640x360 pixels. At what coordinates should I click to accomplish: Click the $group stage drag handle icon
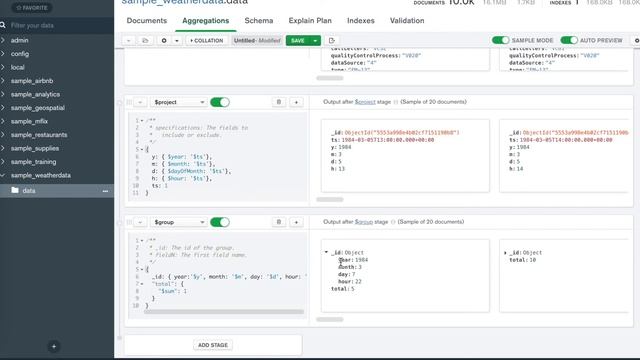point(129,222)
